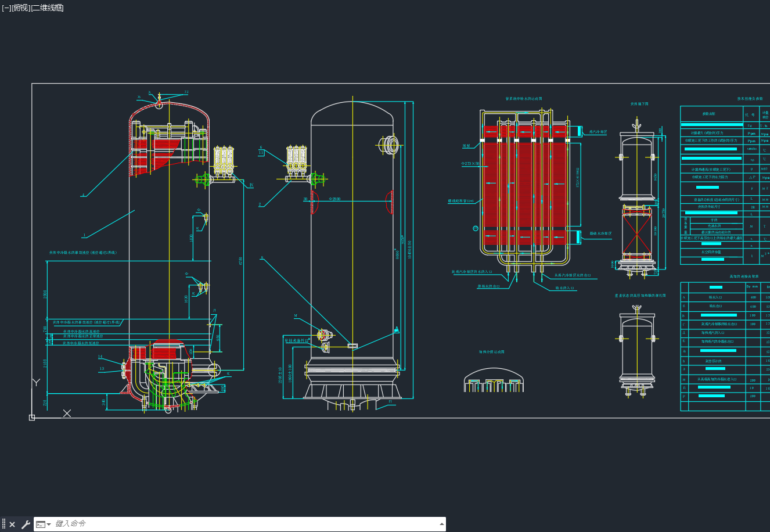This screenshot has width=770, height=532.
Task: Select the △P symbol cell in table
Action: click(751, 177)
